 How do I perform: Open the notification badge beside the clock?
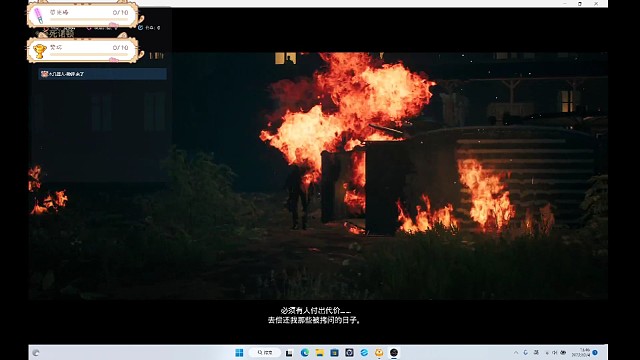coord(595,353)
